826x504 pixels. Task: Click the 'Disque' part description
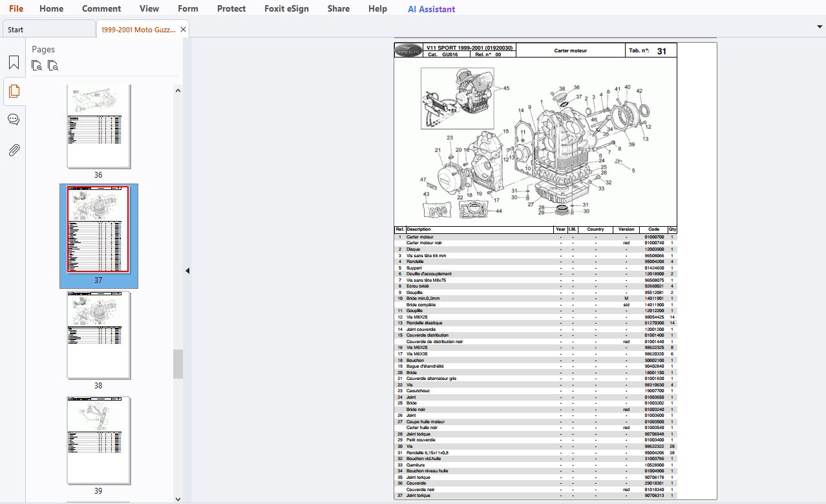pos(413,249)
